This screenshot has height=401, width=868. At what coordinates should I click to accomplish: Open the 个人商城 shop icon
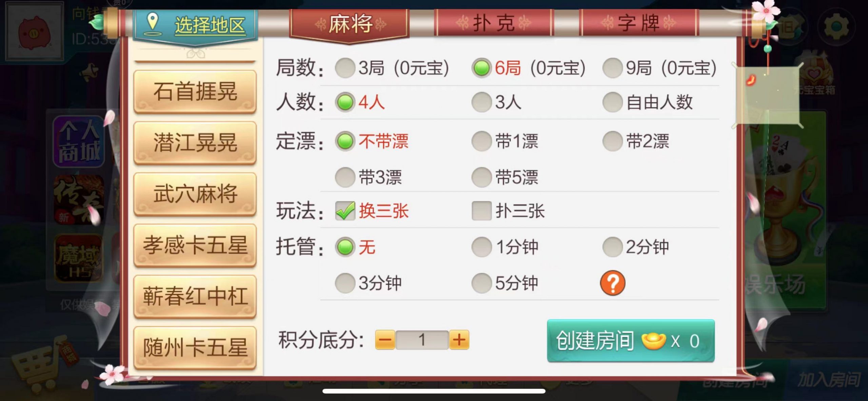point(79,141)
